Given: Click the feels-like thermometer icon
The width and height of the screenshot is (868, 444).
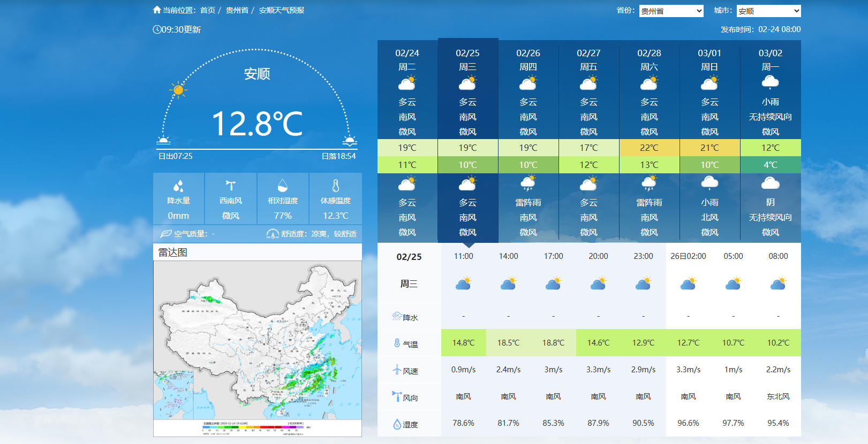Looking at the screenshot, I should [336, 186].
